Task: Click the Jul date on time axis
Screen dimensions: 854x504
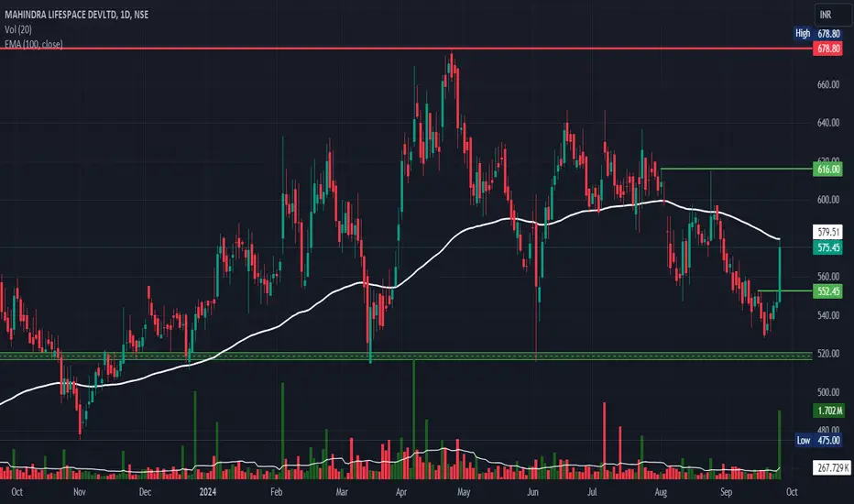Action: [x=592, y=492]
